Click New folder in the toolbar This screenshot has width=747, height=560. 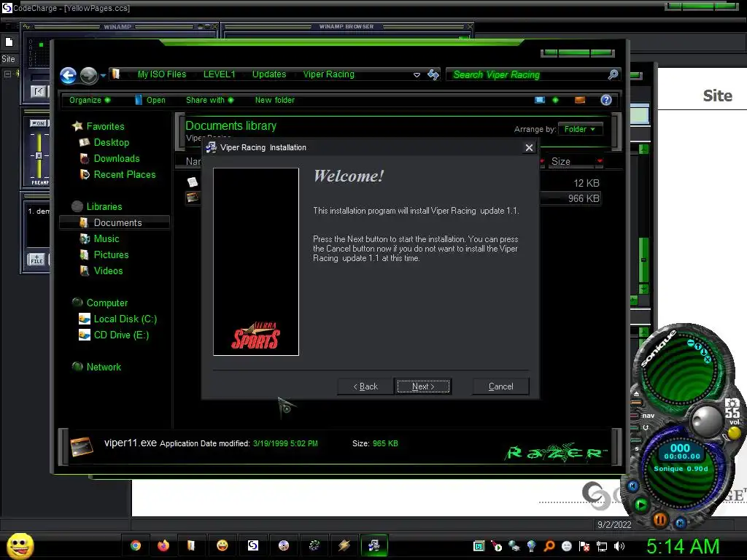coord(275,100)
